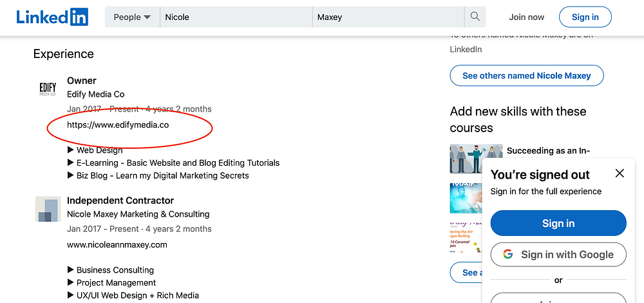This screenshot has height=303, width=644.
Task: Open the Edify Media Co company name
Action: click(96, 94)
